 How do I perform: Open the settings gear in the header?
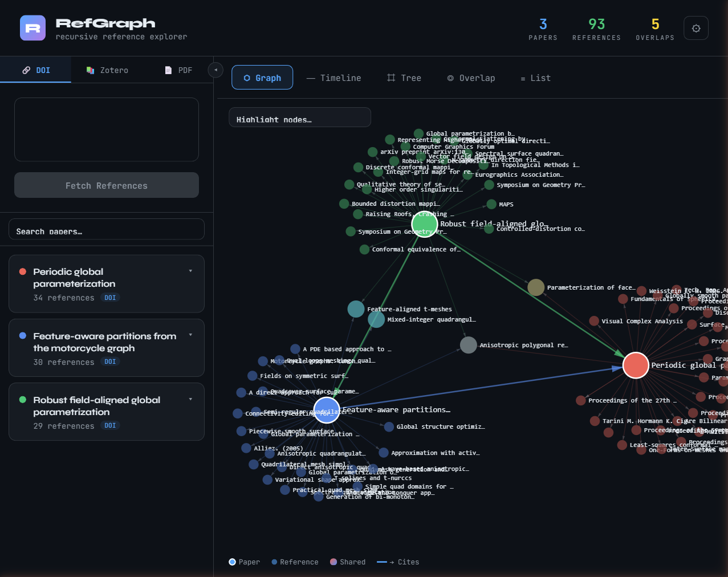click(696, 27)
